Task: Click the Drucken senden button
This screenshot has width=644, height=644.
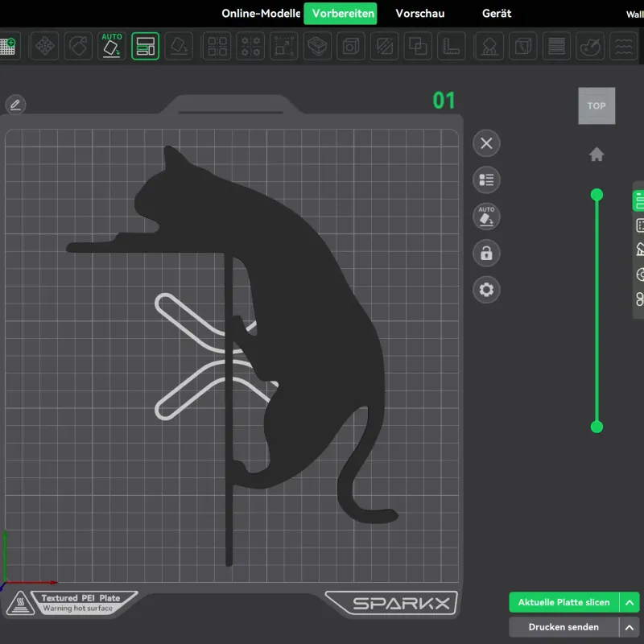Action: (x=564, y=627)
